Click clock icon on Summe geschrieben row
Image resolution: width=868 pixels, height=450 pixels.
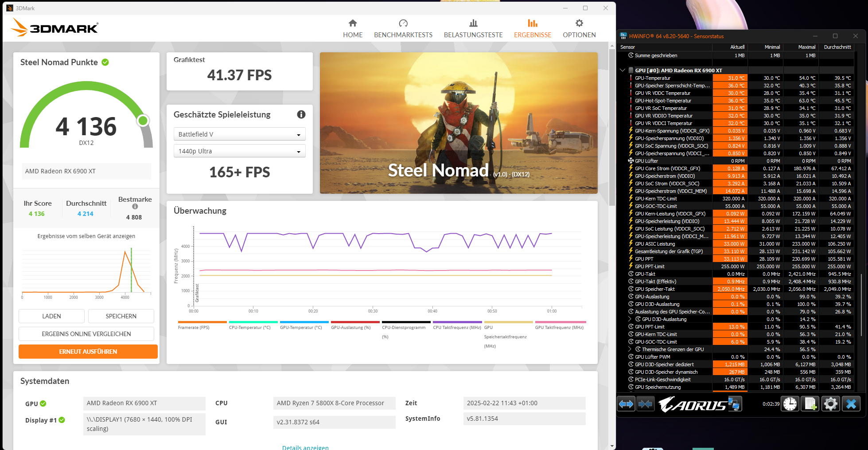tap(631, 55)
